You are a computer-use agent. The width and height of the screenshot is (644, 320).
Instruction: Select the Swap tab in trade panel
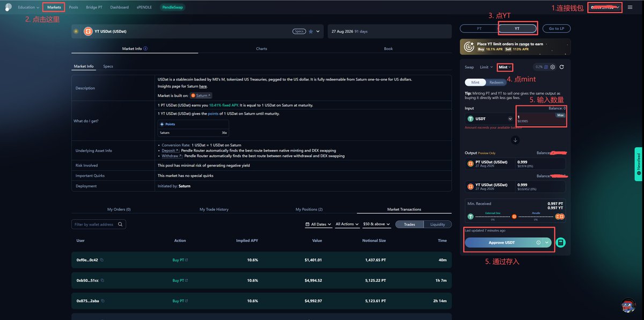(x=470, y=67)
